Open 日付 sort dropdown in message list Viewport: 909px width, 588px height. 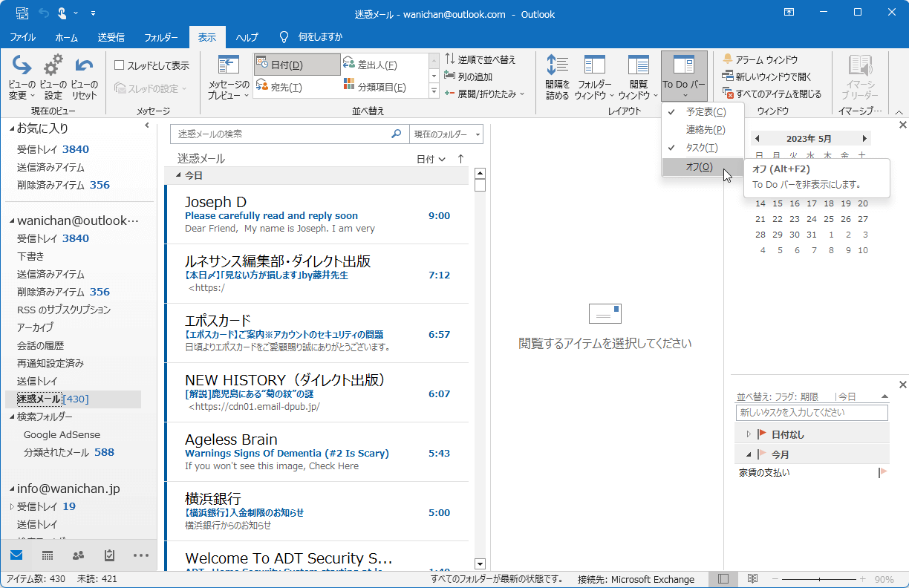coord(431,159)
